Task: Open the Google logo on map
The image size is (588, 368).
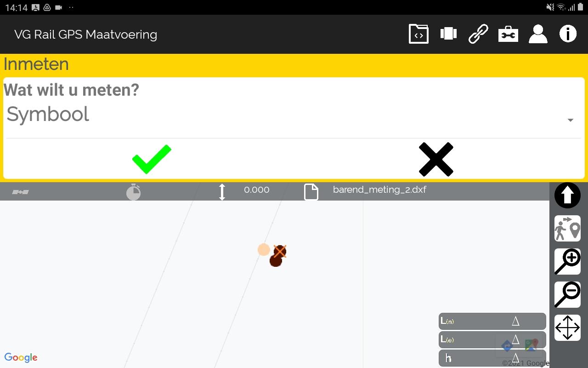Action: click(21, 357)
